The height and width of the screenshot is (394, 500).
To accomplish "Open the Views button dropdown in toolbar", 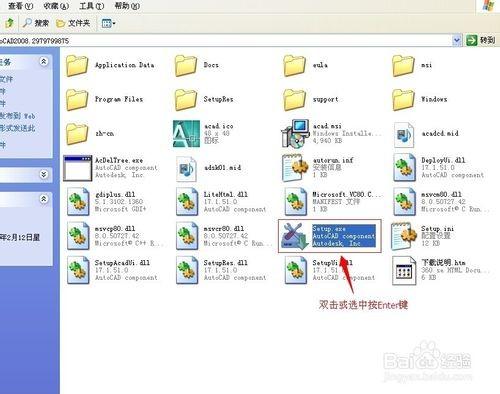I will pos(108,23).
